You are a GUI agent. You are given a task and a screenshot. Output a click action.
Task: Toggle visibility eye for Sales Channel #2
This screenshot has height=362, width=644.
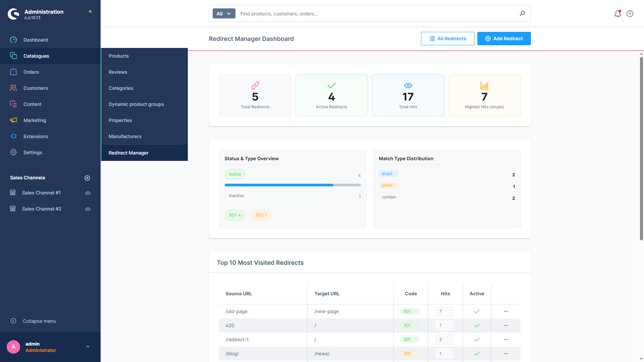tap(88, 209)
